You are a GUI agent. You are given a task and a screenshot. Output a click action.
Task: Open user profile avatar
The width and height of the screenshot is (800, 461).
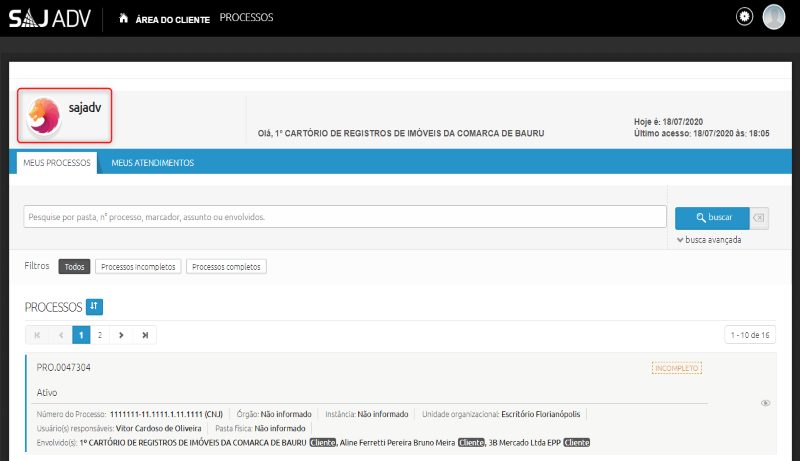(773, 17)
